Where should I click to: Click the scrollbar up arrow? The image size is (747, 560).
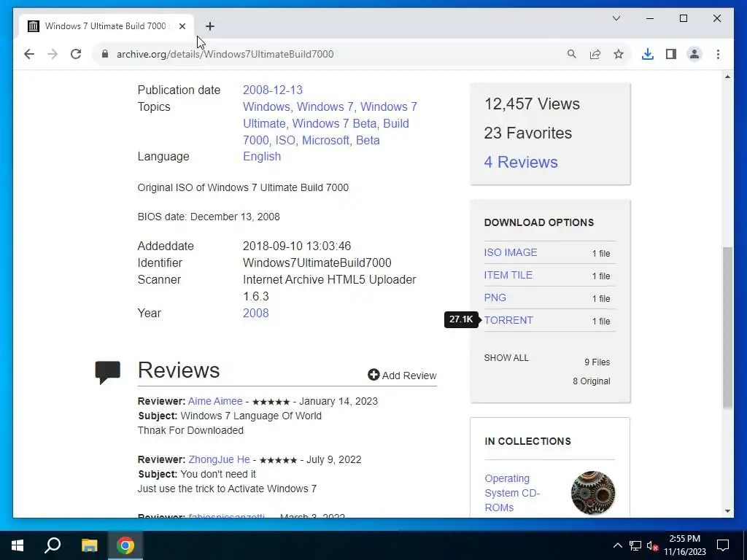coord(727,77)
